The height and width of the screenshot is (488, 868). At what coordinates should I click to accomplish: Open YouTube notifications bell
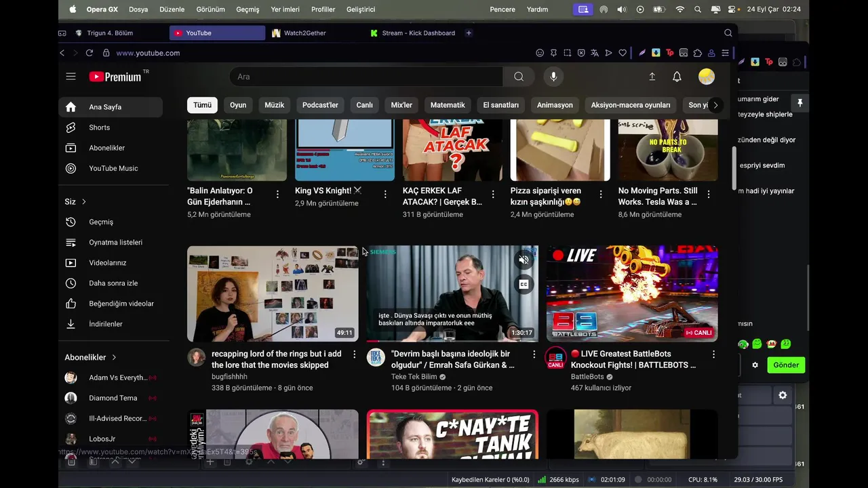[x=677, y=77]
